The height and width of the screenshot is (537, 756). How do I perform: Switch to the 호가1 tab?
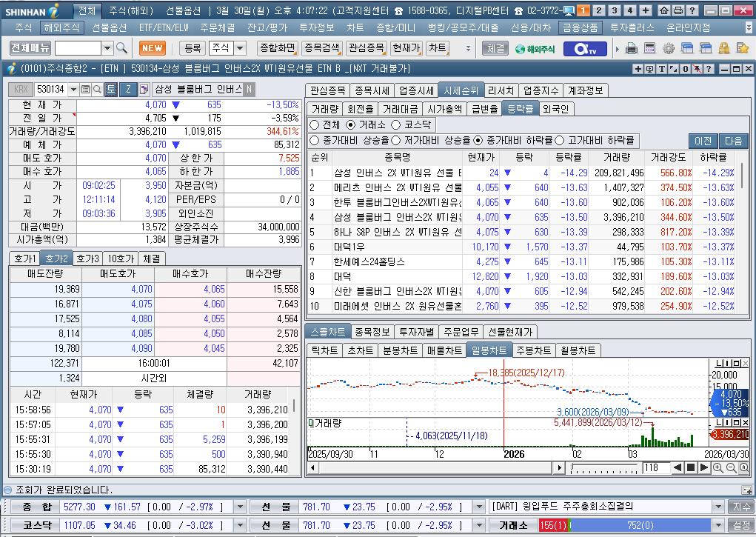point(24,259)
